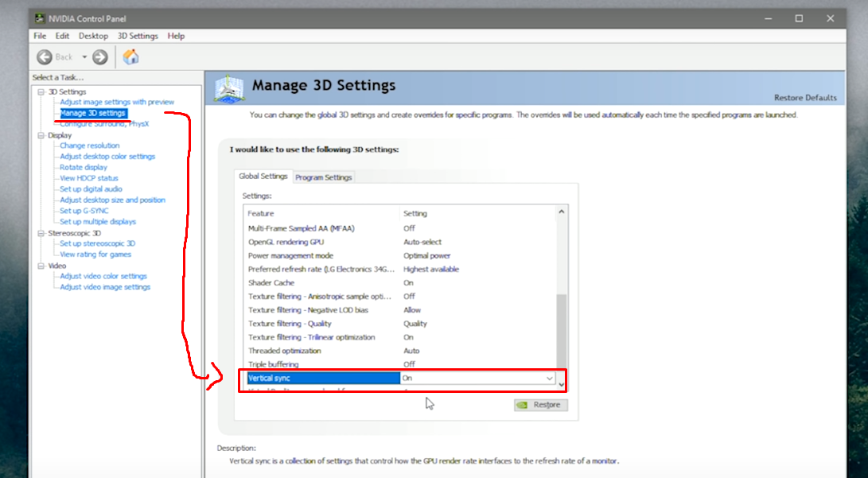
Task: Switch to the Program Settings tab
Action: 323,177
